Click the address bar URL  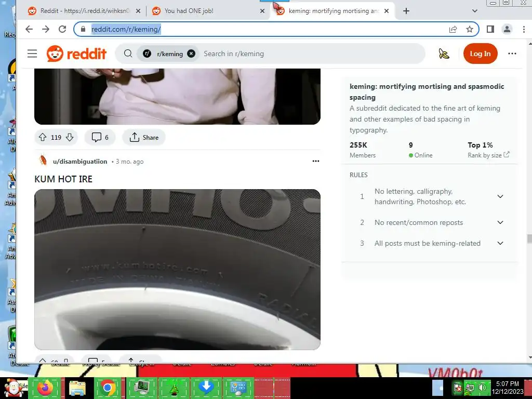point(126,29)
